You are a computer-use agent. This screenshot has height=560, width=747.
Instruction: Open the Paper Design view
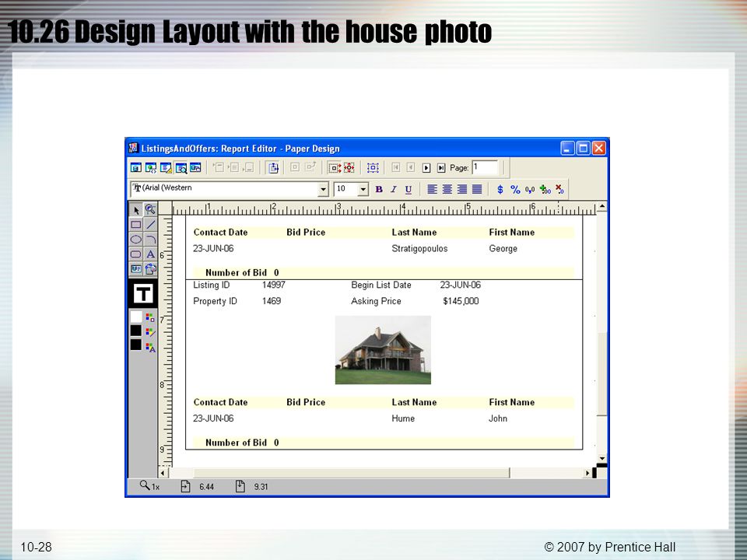point(181,168)
